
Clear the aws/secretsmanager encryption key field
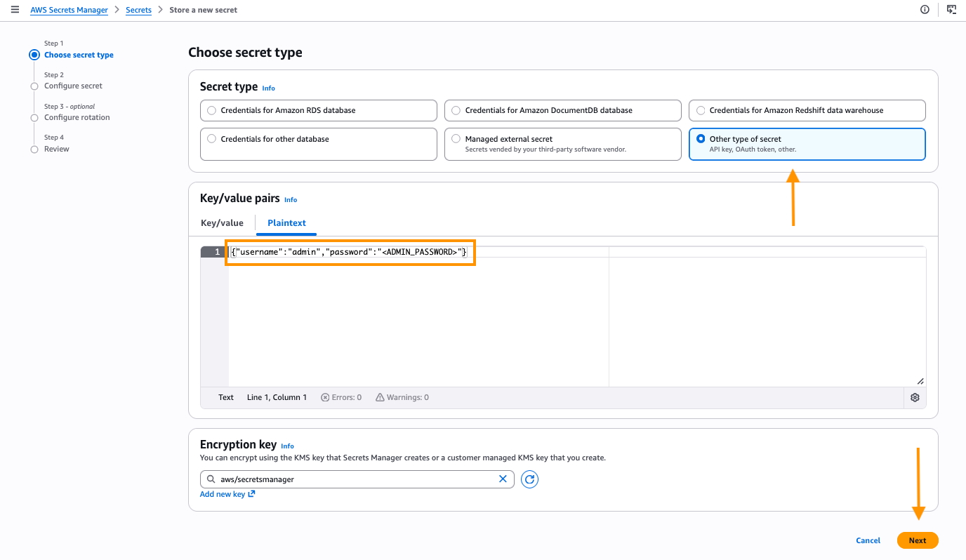pos(503,479)
